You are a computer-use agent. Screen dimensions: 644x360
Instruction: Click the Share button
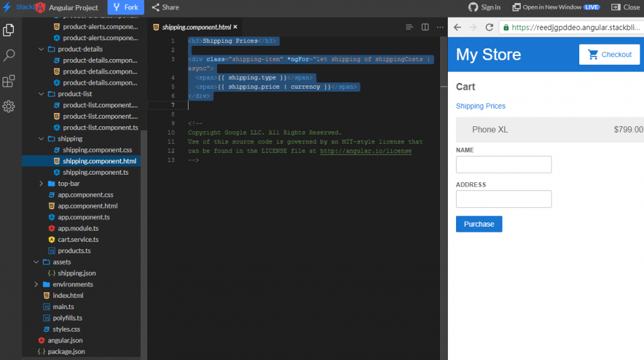tap(165, 7)
